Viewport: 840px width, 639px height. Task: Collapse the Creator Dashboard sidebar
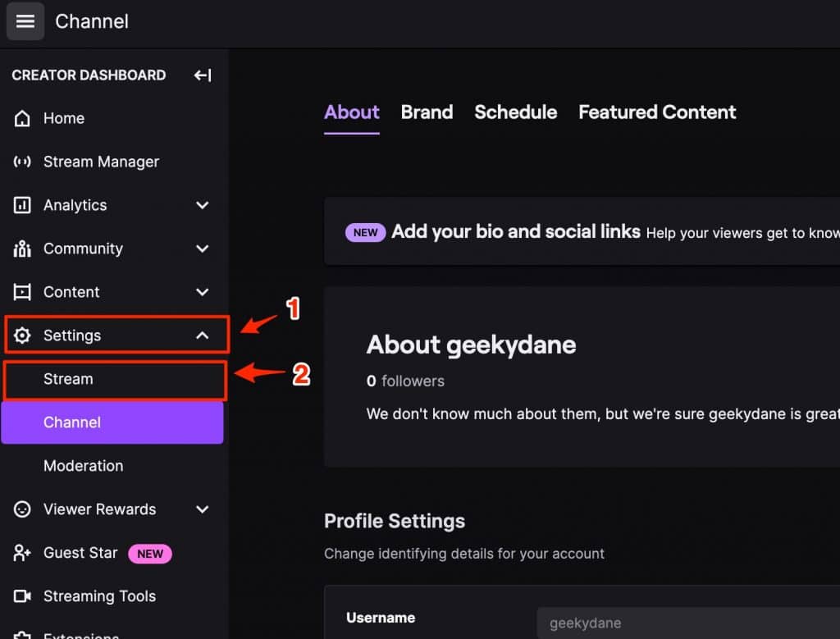[x=203, y=75]
